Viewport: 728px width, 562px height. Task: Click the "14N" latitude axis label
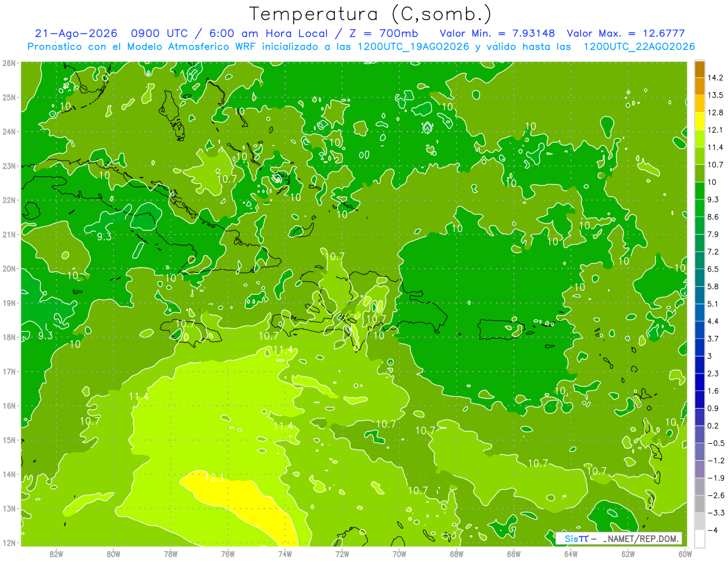(9, 474)
